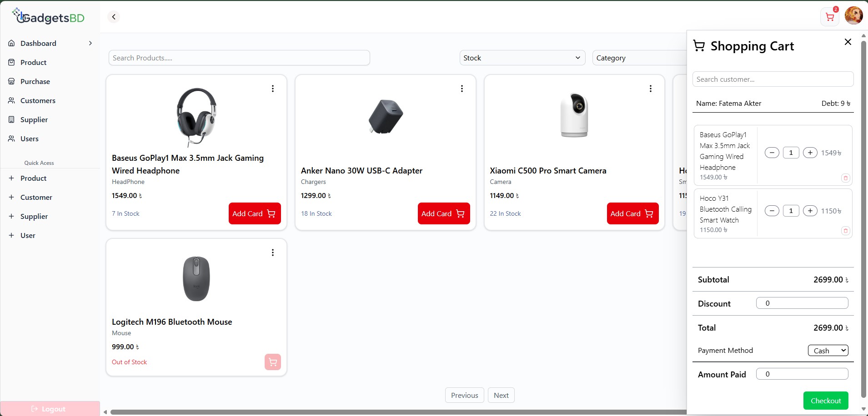The height and width of the screenshot is (416, 868).
Task: Open Product page in sidebar
Action: tap(33, 62)
